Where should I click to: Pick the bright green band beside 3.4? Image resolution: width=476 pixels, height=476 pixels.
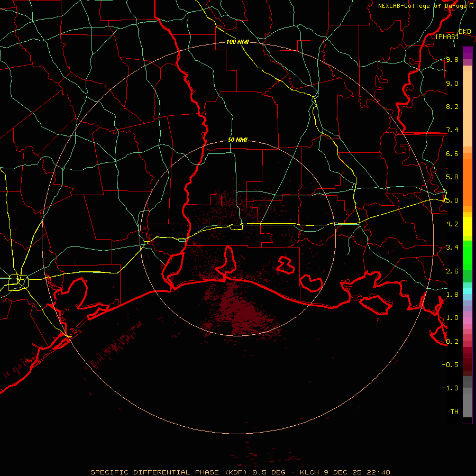coord(467,255)
